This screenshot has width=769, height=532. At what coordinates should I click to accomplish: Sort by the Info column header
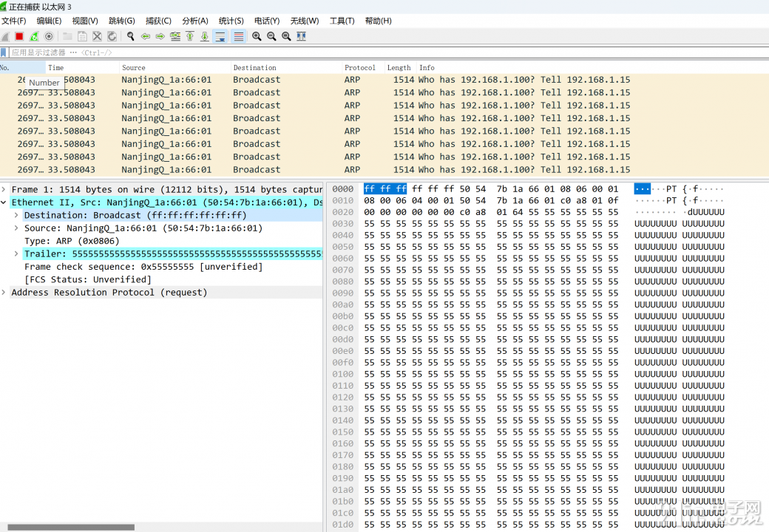click(x=592, y=67)
